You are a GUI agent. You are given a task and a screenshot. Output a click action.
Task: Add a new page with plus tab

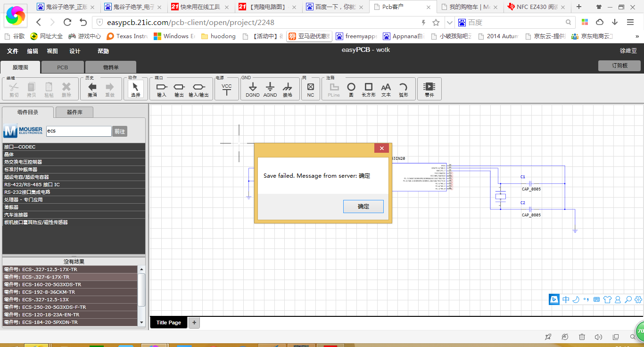tap(194, 322)
